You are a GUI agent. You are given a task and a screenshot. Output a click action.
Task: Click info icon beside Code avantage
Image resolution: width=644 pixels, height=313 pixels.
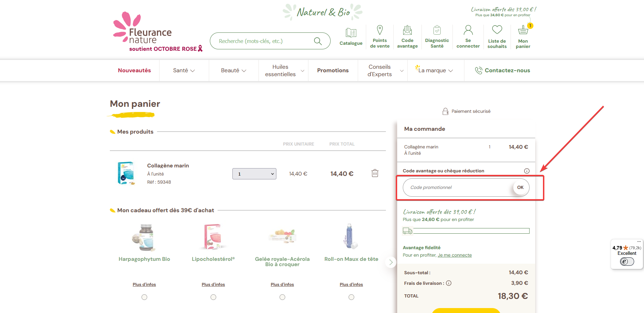(x=527, y=171)
